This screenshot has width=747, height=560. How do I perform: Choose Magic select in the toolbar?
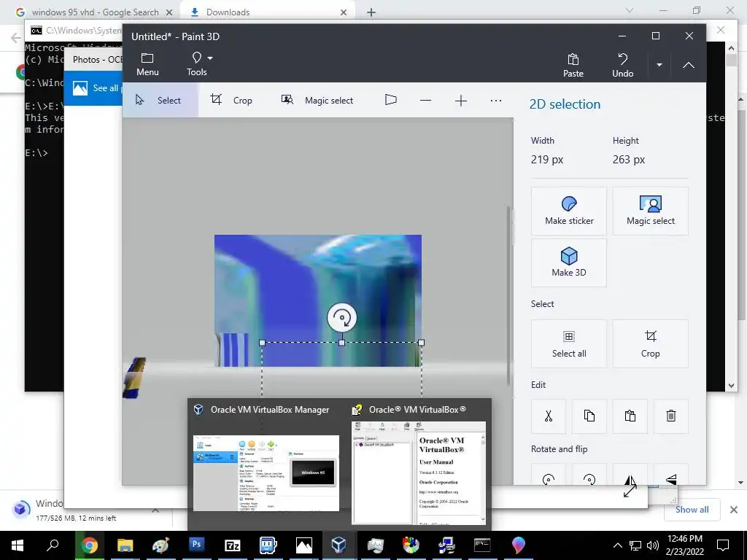pos(318,100)
